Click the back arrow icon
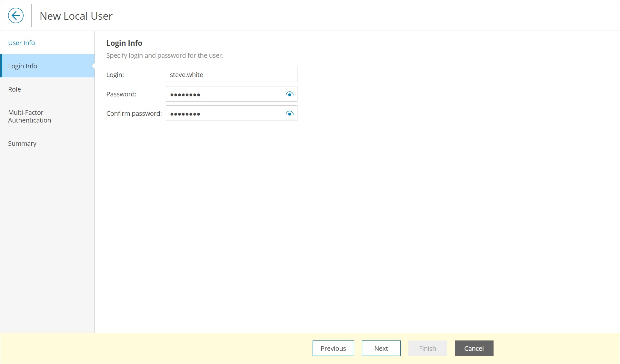 [x=16, y=15]
